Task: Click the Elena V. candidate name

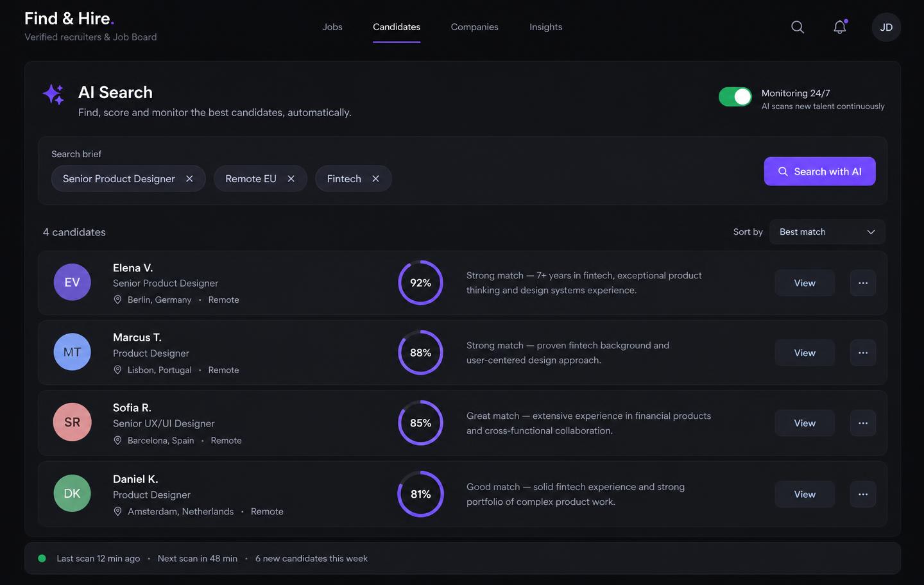Action: click(x=133, y=267)
